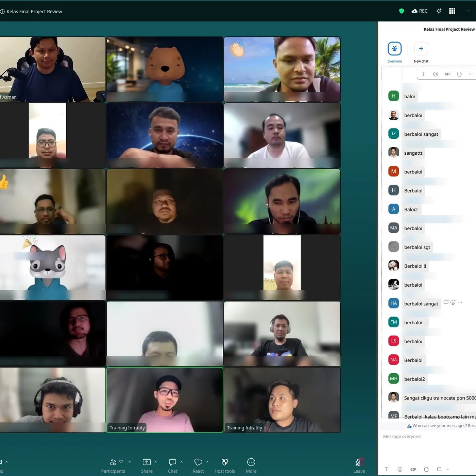This screenshot has width=476, height=476.
Task: Click the Leave meeting button
Action: click(359, 466)
